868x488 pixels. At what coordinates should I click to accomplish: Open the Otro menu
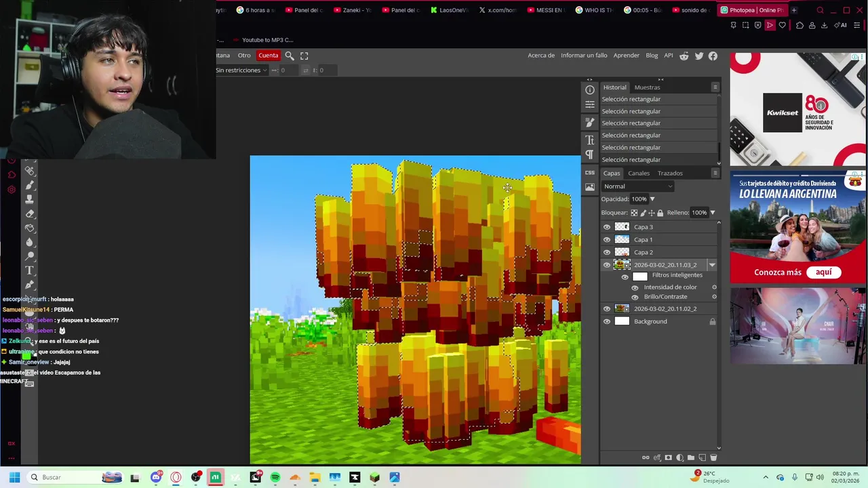244,56
